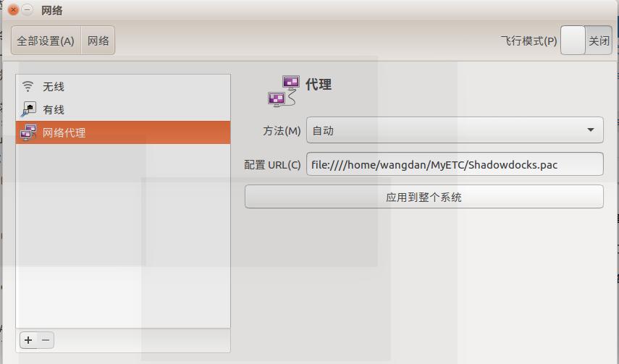
Task: Minimize the network settings window
Action: 28,10
